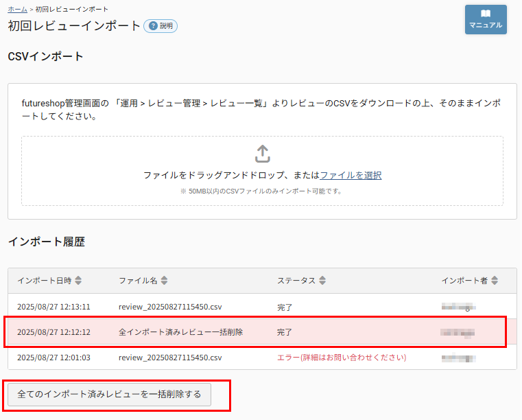Viewport: 522px width, 420px height.
Task: Sort by ステータス column arrows
Action: pyautogui.click(x=322, y=281)
